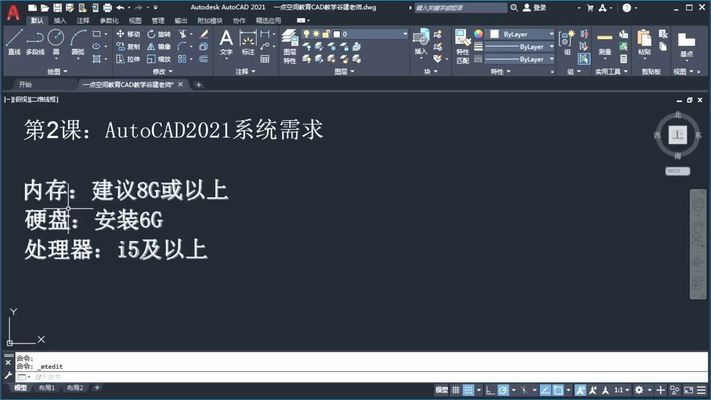Open the lineweight ByLayer dropdown
Viewport: 711px width, 400px height.
coord(519,47)
